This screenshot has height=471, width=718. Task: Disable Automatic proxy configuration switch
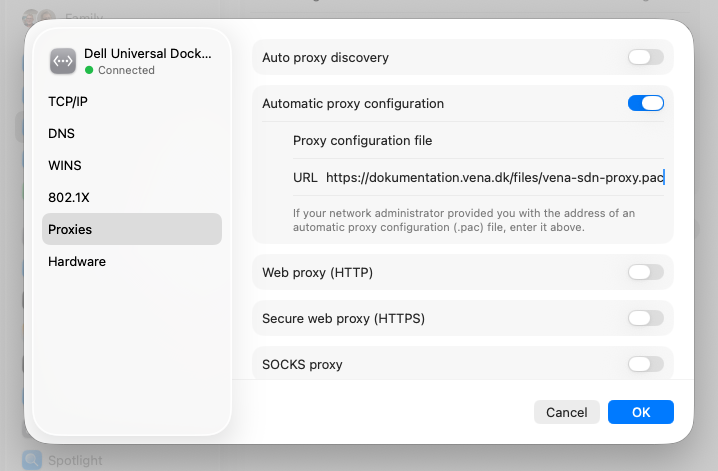646,103
